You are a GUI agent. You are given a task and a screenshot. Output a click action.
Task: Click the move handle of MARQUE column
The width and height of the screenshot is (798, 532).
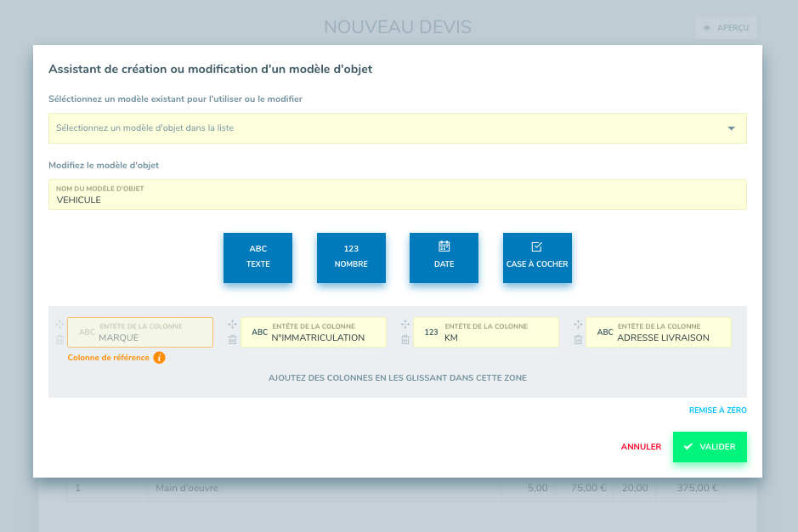(59, 325)
